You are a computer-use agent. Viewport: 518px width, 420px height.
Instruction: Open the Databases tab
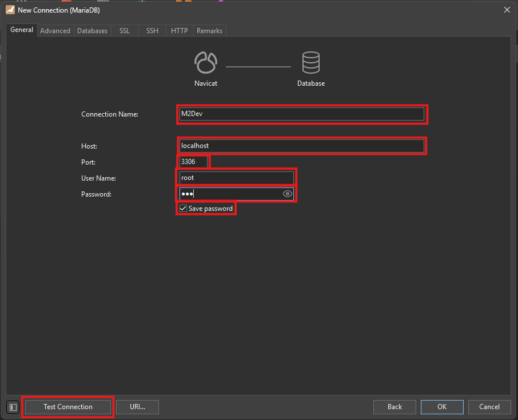[x=92, y=31]
